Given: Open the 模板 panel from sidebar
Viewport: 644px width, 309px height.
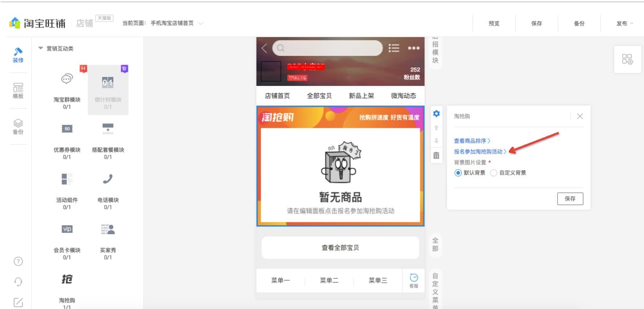Looking at the screenshot, I should 18,89.
